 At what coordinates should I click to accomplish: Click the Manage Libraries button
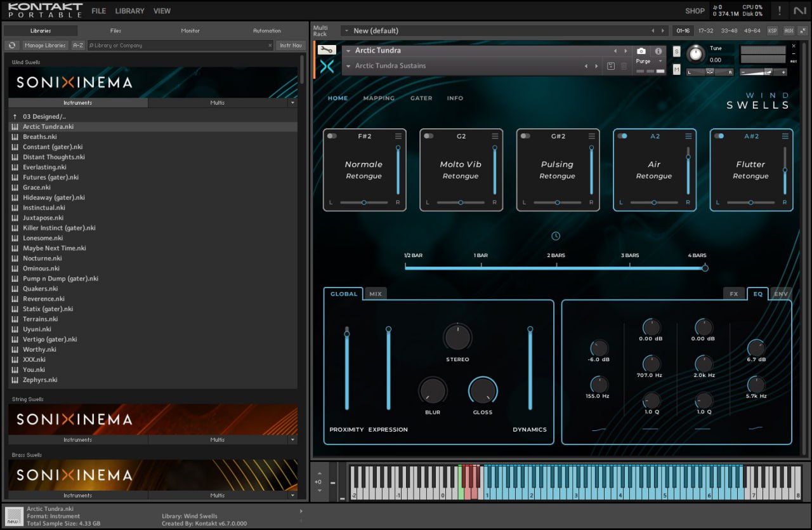coord(45,45)
